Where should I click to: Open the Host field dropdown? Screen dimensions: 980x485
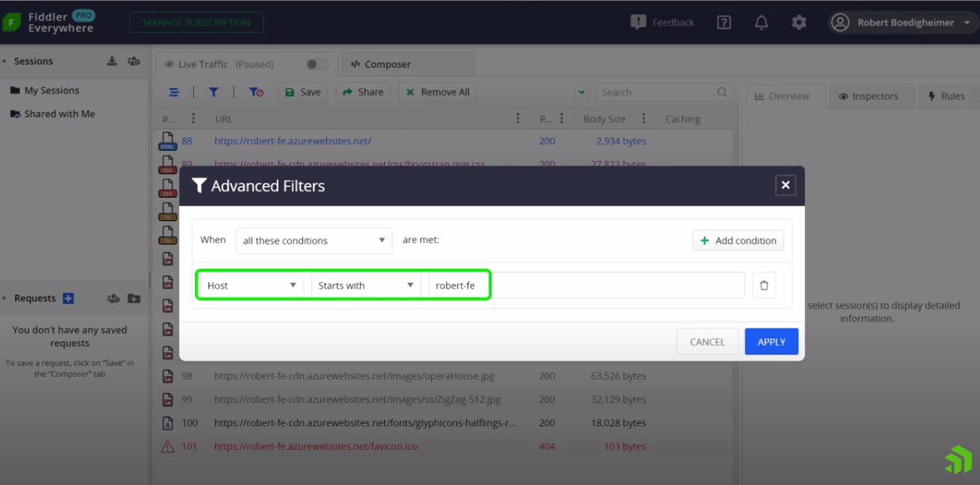[x=252, y=286]
